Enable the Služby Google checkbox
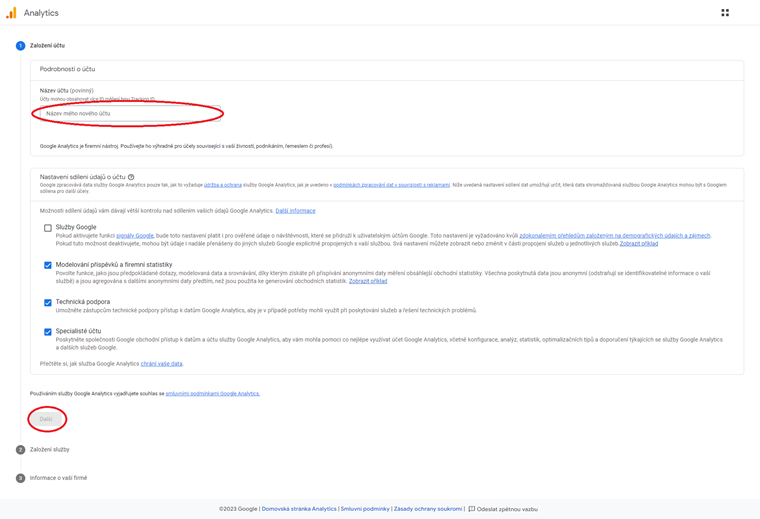Viewport: 760px width, 519px height. pyautogui.click(x=48, y=228)
